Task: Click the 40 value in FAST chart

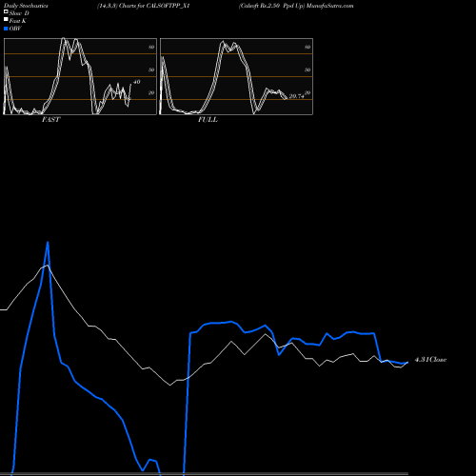Action: click(x=136, y=82)
